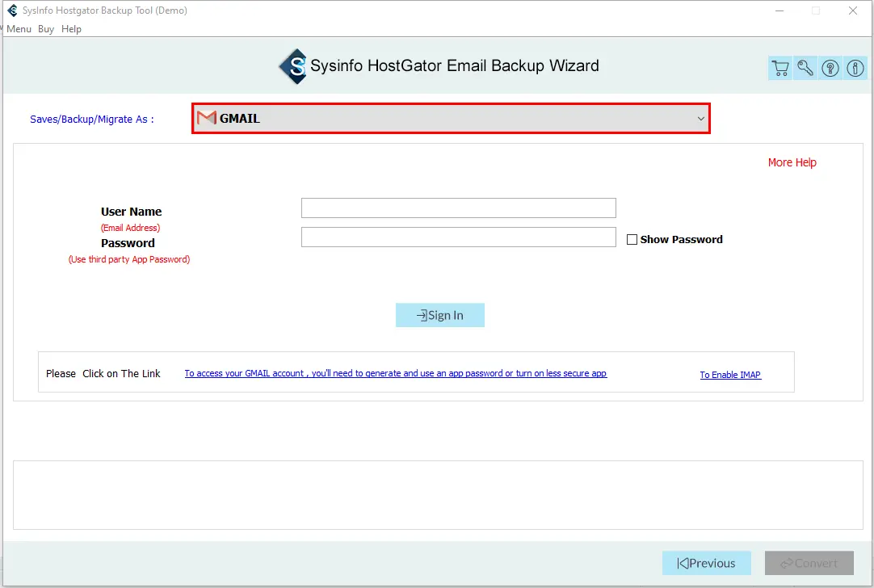
Task: Open the Menu menu
Action: (x=19, y=29)
